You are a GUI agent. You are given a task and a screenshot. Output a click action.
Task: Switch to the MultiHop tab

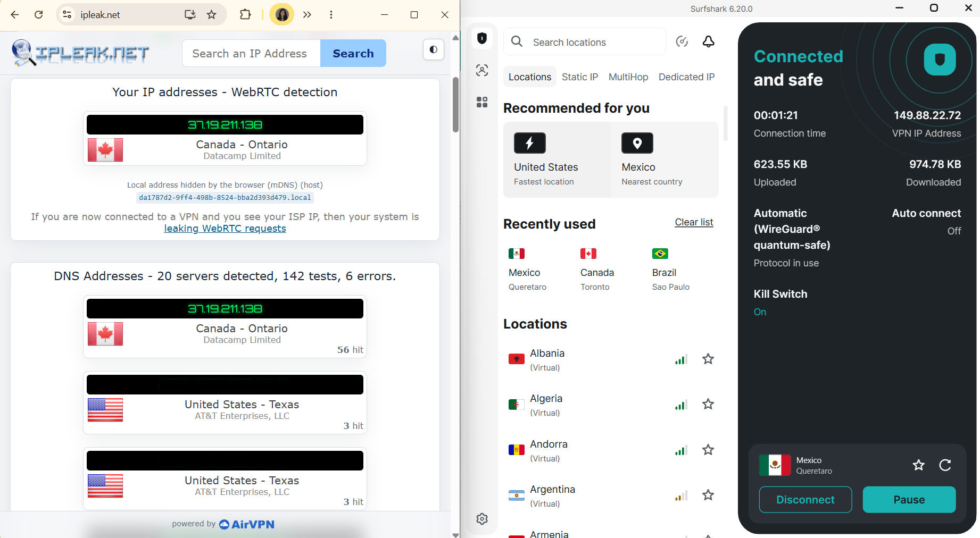pyautogui.click(x=628, y=77)
